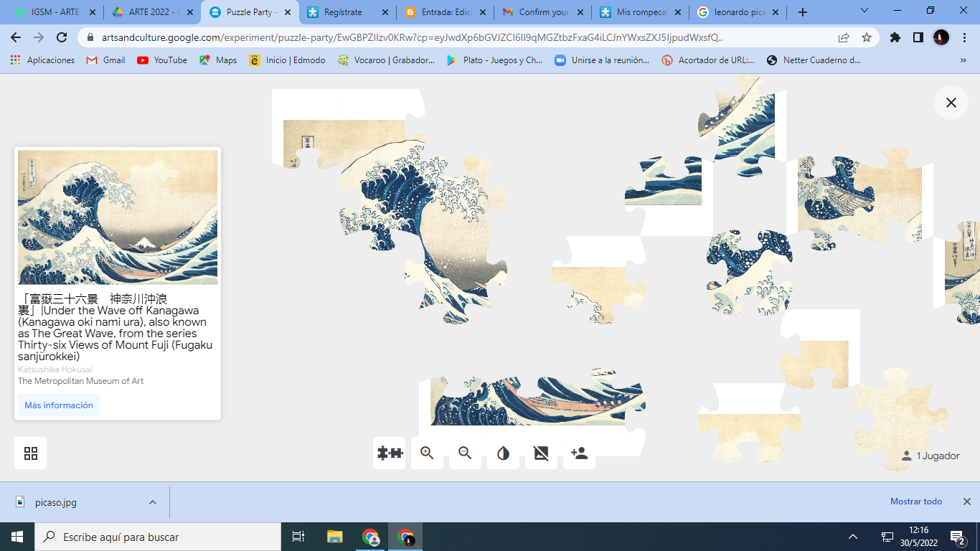Click the Windows search box
This screenshot has height=551, width=980.
(x=158, y=537)
